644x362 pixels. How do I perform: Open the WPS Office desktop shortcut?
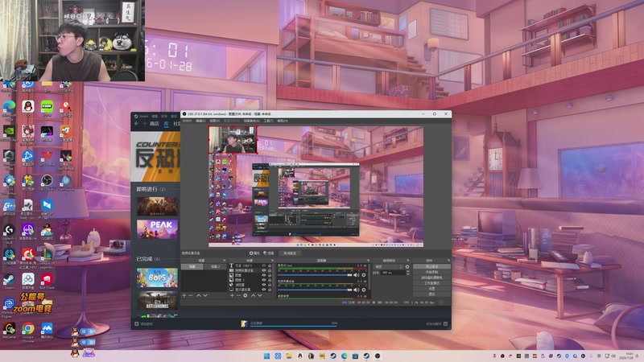coord(47,157)
